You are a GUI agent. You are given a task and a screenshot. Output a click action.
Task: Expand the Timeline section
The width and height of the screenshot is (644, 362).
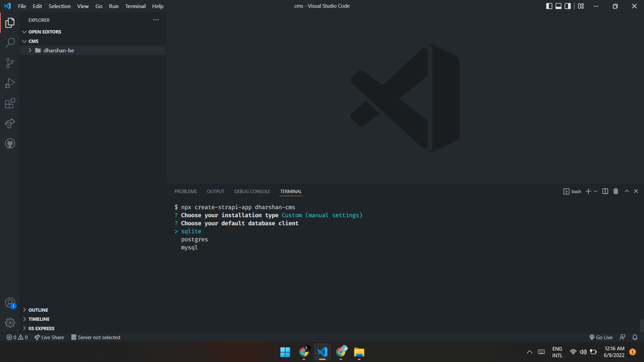click(93, 319)
